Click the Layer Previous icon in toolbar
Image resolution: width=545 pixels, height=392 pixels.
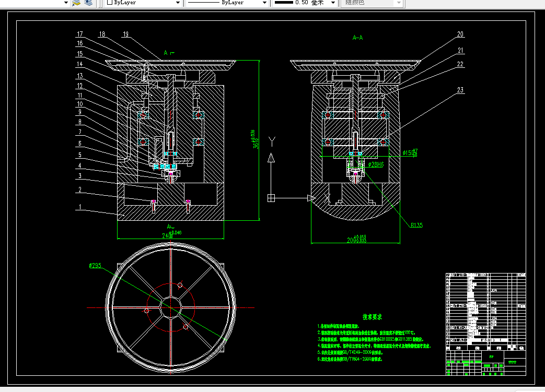(x=89, y=3)
